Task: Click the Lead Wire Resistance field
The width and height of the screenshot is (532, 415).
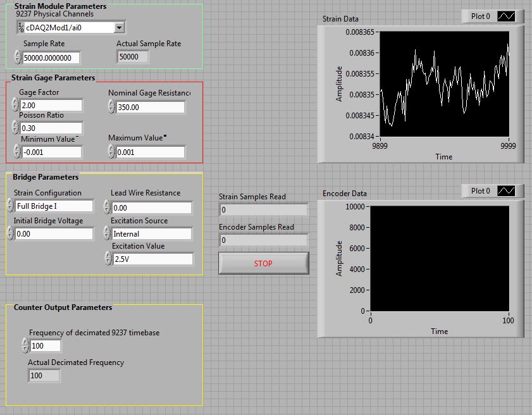Action: pos(151,207)
